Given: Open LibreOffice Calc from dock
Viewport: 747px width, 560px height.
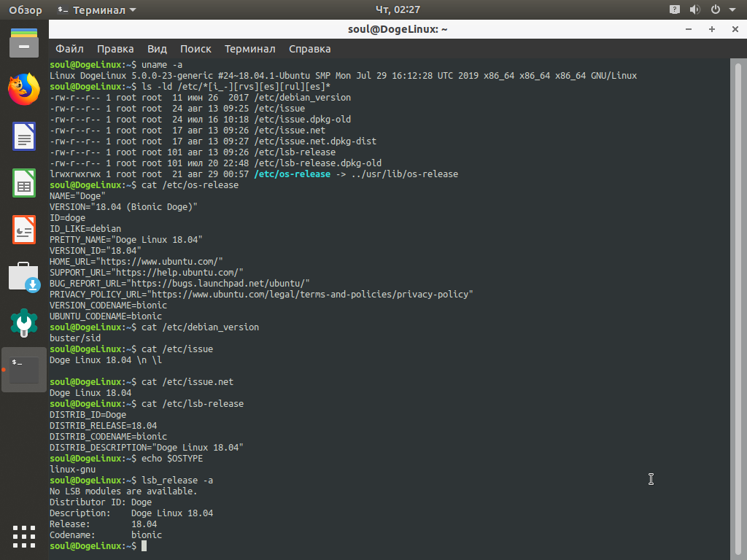Looking at the screenshot, I should point(24,183).
